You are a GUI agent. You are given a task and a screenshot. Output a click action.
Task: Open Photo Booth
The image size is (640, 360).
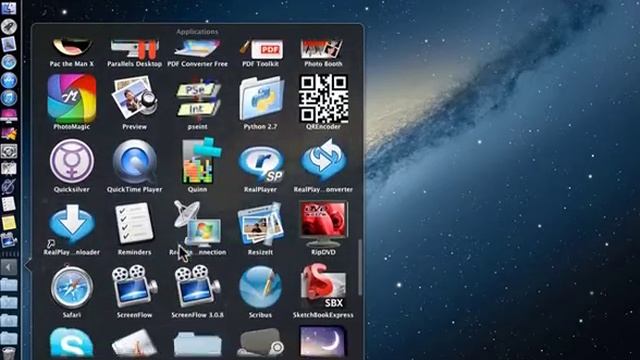click(323, 48)
